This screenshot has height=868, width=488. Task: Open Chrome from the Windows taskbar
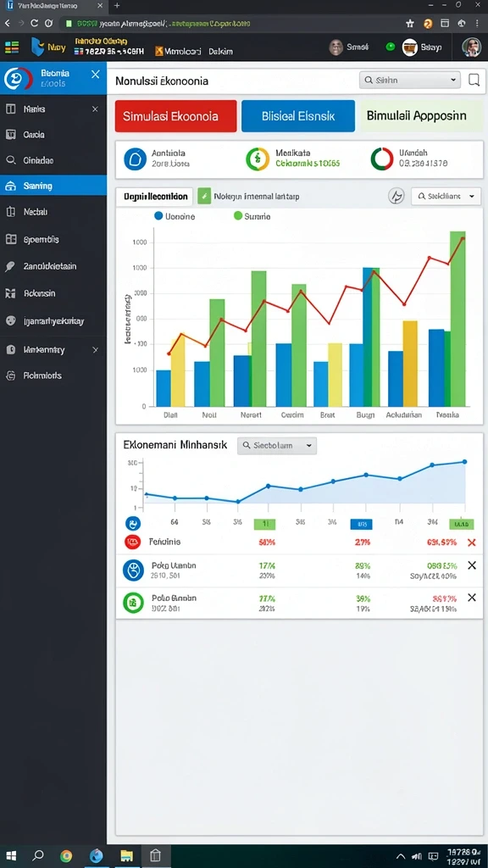click(x=66, y=856)
